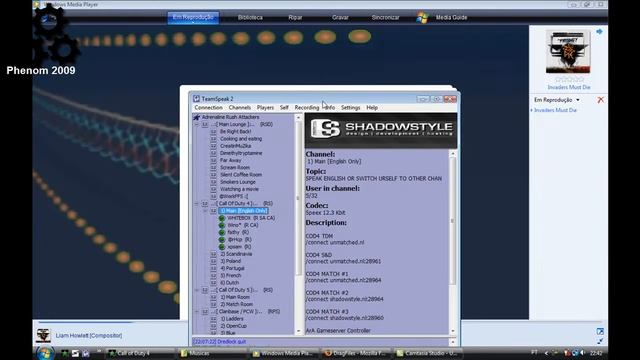Click the 1) Main Room channel icon
640x360 pixels.
(213, 297)
